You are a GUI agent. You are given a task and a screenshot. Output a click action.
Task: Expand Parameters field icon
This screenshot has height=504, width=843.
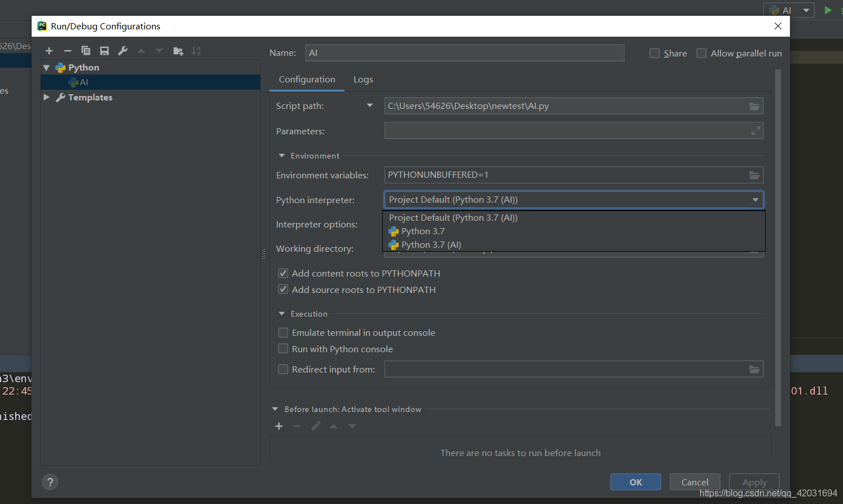(755, 131)
